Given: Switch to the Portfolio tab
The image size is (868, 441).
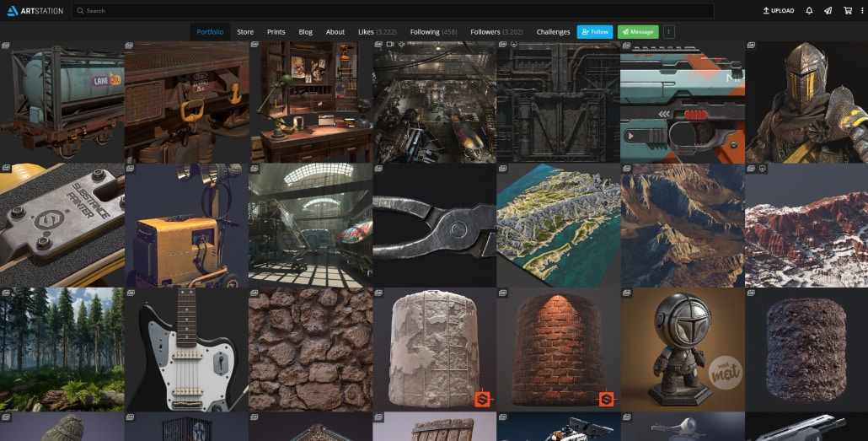Looking at the screenshot, I should coord(210,32).
